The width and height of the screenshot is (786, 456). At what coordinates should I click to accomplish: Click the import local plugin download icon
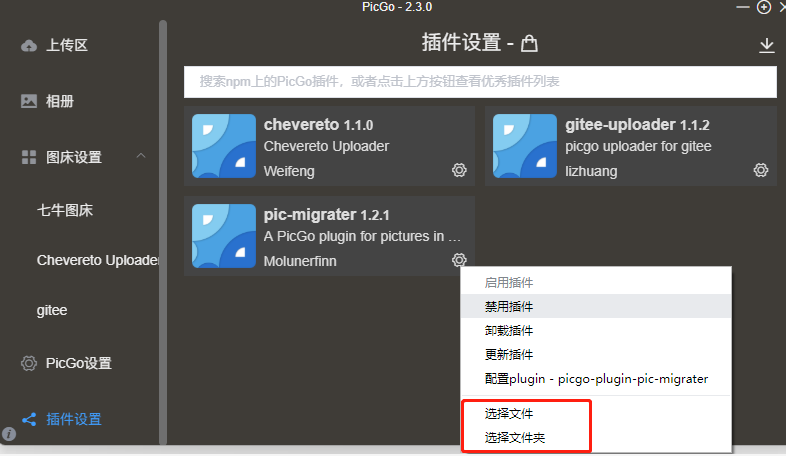point(766,45)
